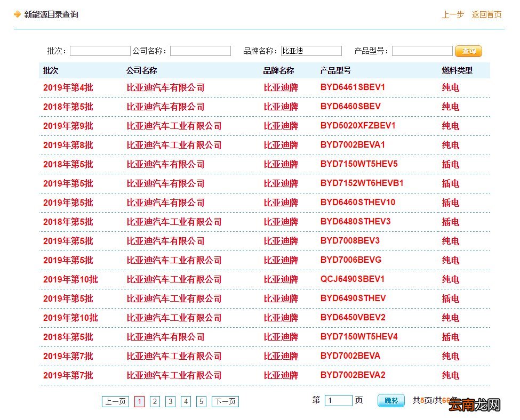Click batch cell in BYD7002BEVA2 row
This screenshot has width=520, height=420.
click(68, 376)
